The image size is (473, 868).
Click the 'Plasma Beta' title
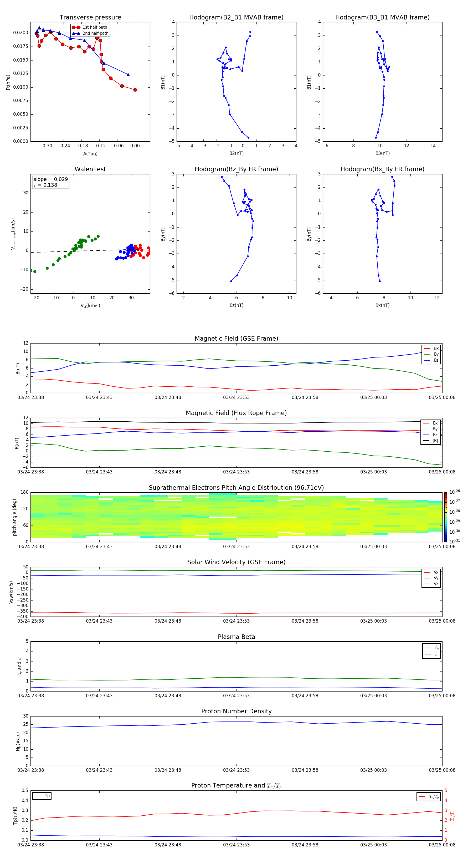click(x=236, y=637)
